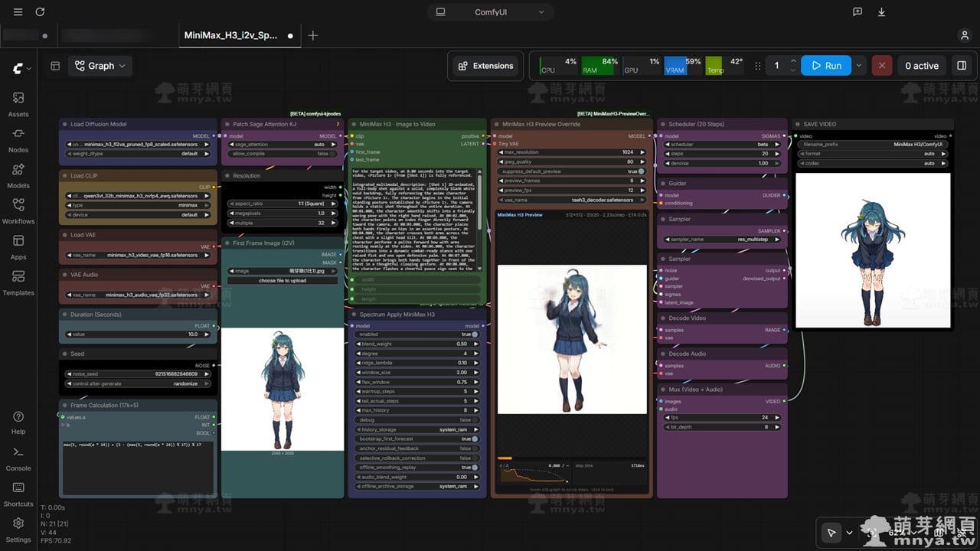Click the step scrub graph in preview
The height and width of the screenshot is (551, 980).
[534, 474]
